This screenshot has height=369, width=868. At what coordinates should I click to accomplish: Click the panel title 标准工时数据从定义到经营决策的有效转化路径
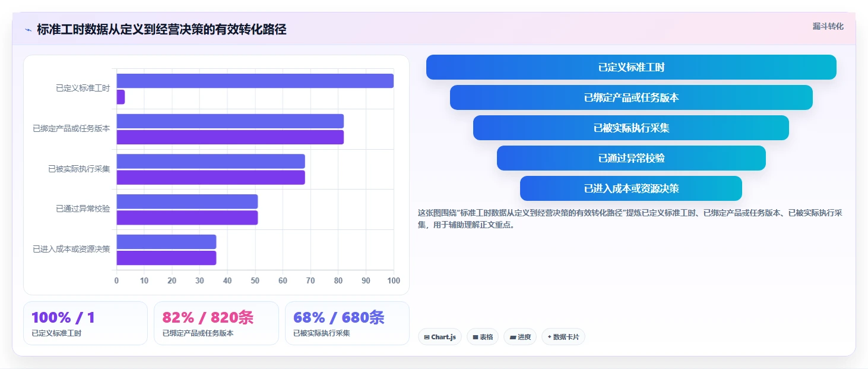click(161, 30)
